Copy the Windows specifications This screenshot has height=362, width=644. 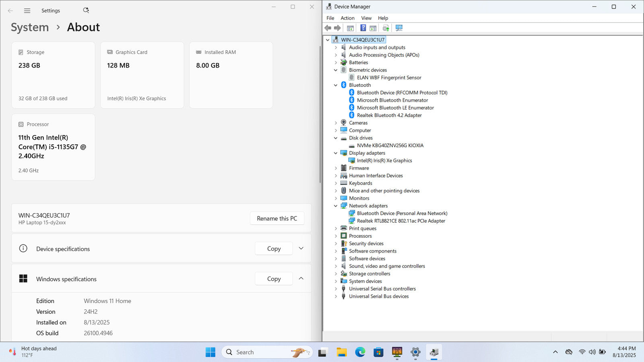pyautogui.click(x=274, y=279)
